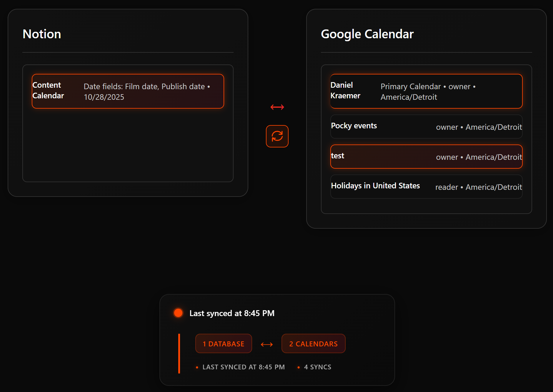This screenshot has height=392, width=553.
Task: Click the 2 CALENDARS badge
Action: coord(313,344)
